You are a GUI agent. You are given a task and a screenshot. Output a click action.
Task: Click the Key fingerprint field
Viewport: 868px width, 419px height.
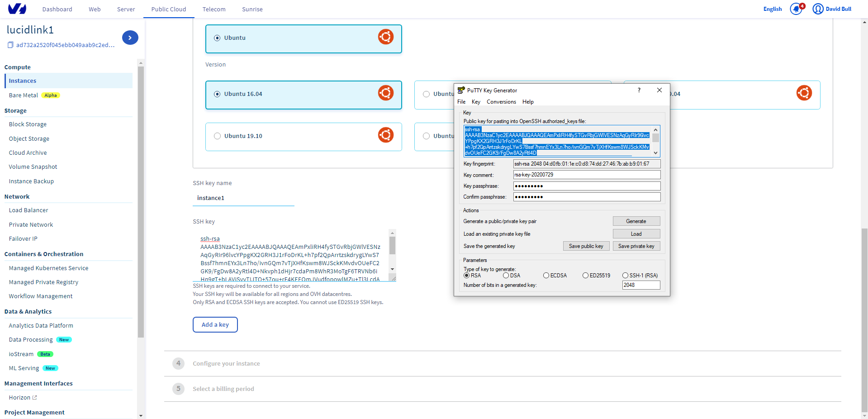587,164
